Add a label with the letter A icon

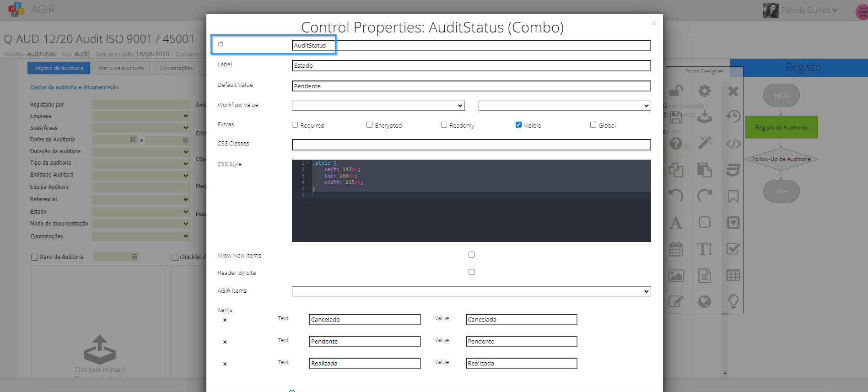pos(676,223)
